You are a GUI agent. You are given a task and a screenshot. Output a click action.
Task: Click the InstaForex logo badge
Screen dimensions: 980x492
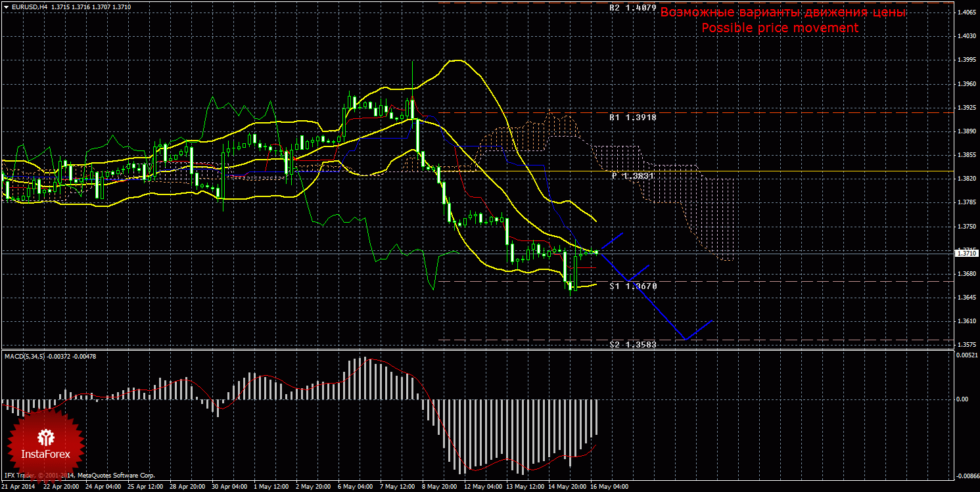tap(45, 443)
